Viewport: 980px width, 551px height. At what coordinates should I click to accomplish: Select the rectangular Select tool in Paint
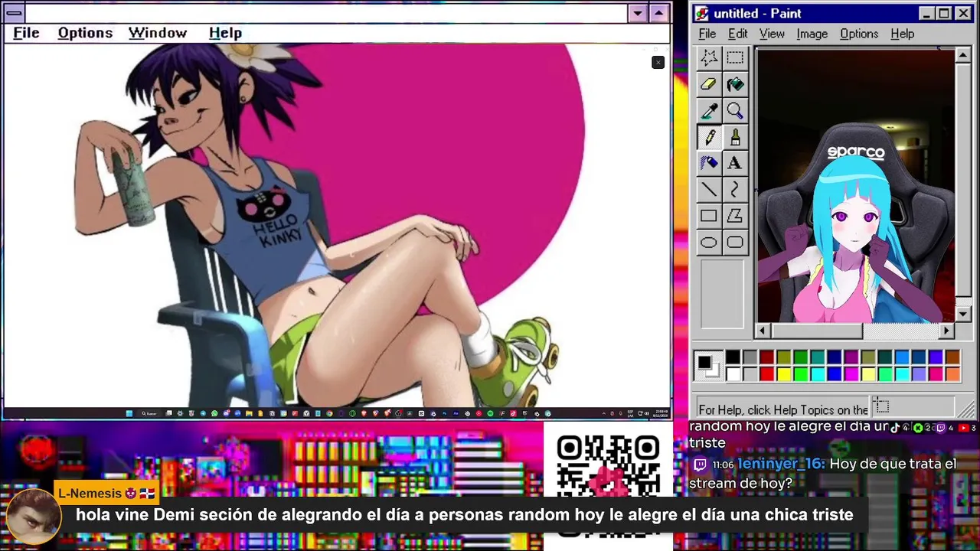click(x=735, y=57)
